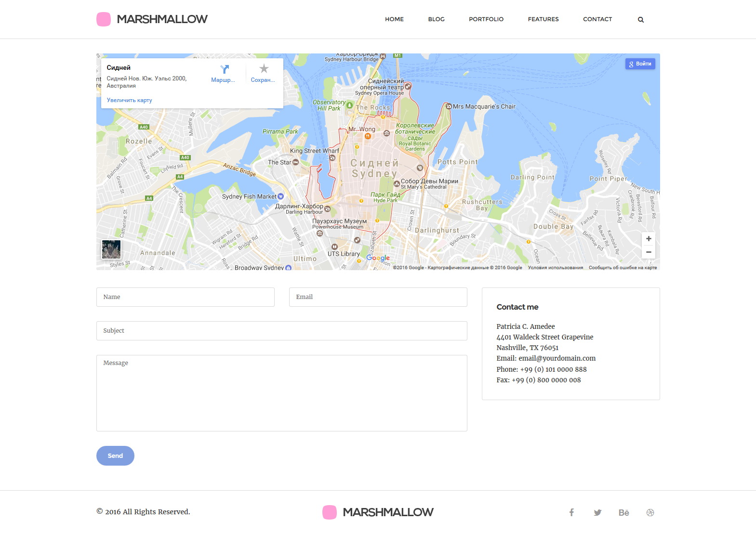The height and width of the screenshot is (534, 756).
Task: Focus the Name input field
Action: (x=186, y=297)
